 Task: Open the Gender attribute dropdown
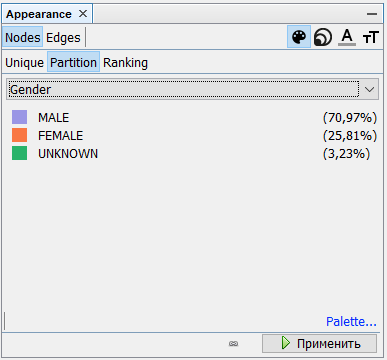192,89
